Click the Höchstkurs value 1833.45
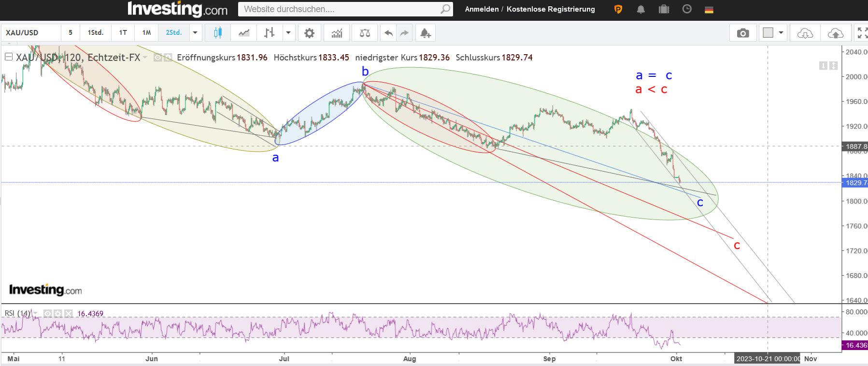 (x=333, y=58)
